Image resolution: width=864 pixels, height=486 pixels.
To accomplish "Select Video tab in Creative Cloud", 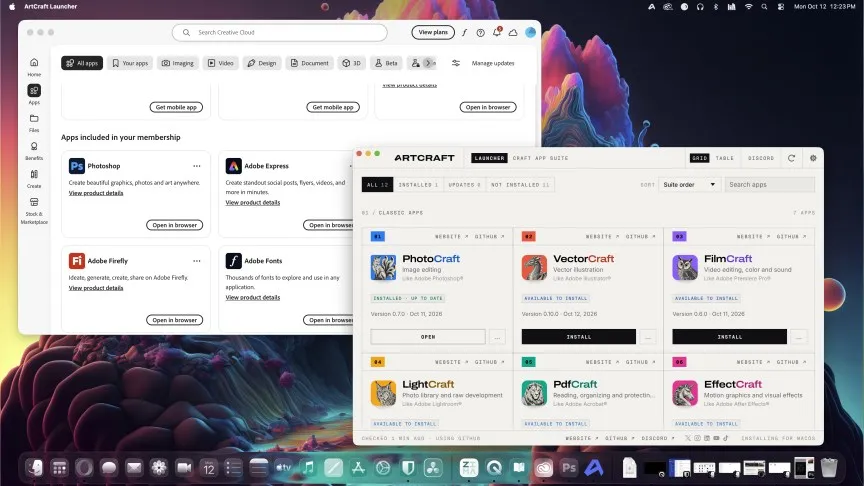I will point(220,63).
